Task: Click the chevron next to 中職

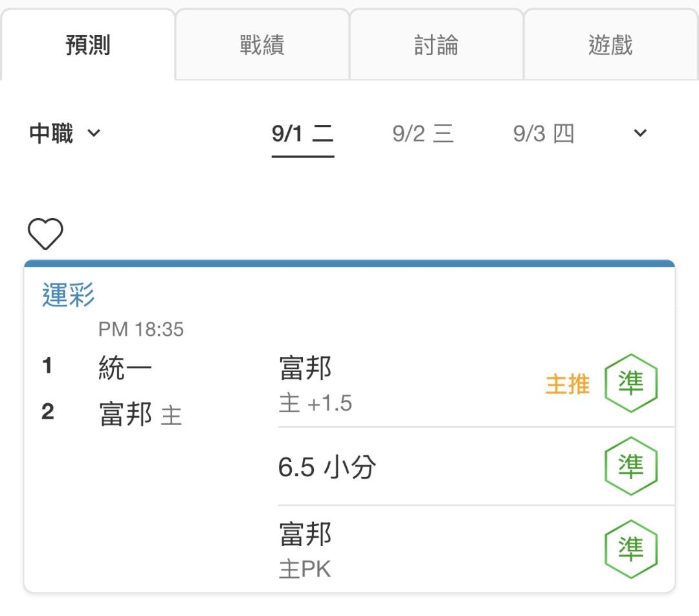Action: click(94, 133)
